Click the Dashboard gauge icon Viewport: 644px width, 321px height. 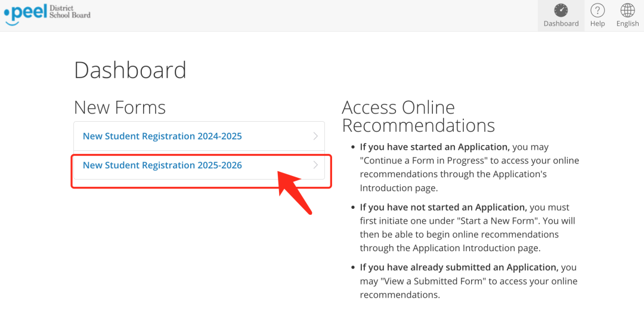pos(561,10)
